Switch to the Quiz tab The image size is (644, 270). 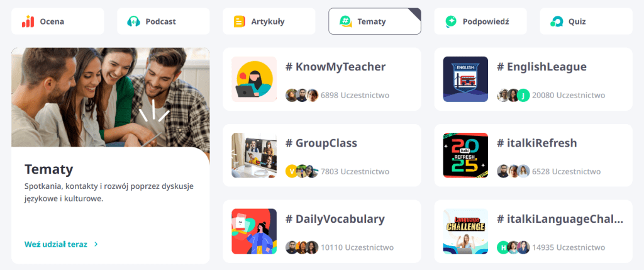(x=586, y=21)
